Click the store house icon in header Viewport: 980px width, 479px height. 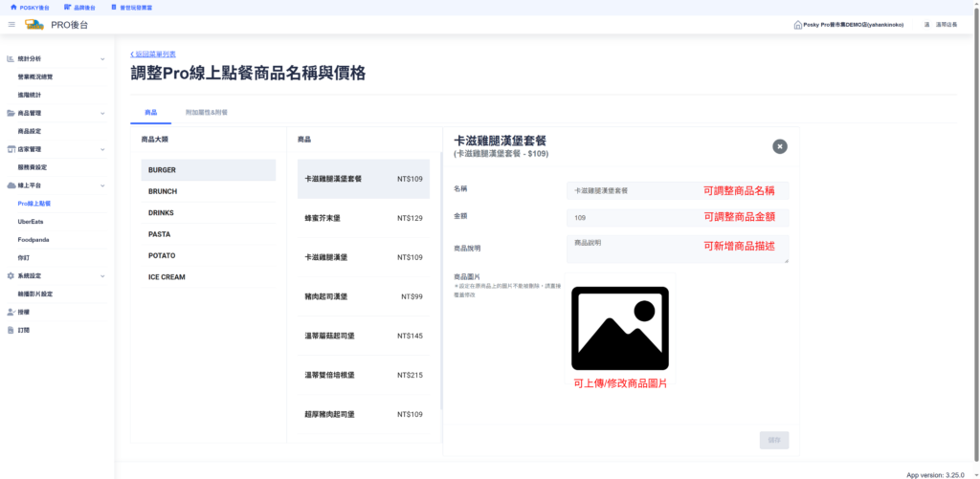[x=797, y=25]
